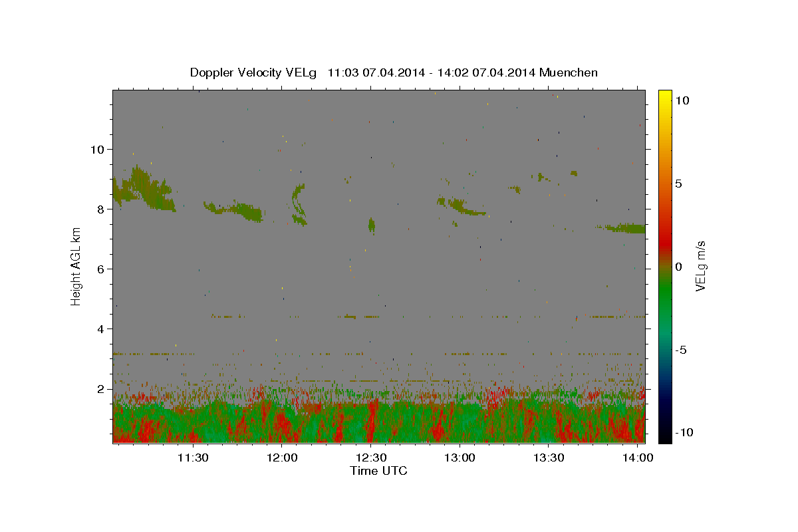Viewport: 798px width, 532px height.
Task: Select the 14:00 time tick label
Action: pyautogui.click(x=637, y=458)
